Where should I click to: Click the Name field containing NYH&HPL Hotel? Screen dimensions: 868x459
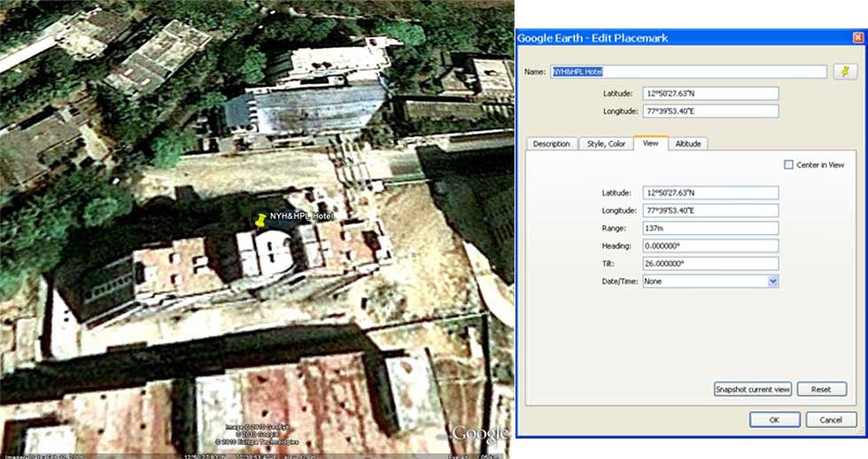click(689, 72)
